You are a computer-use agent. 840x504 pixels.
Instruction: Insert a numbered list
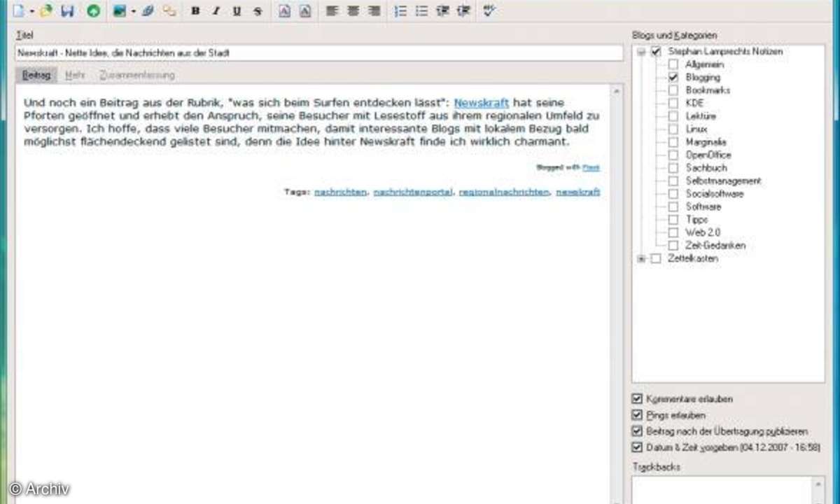[x=400, y=11]
